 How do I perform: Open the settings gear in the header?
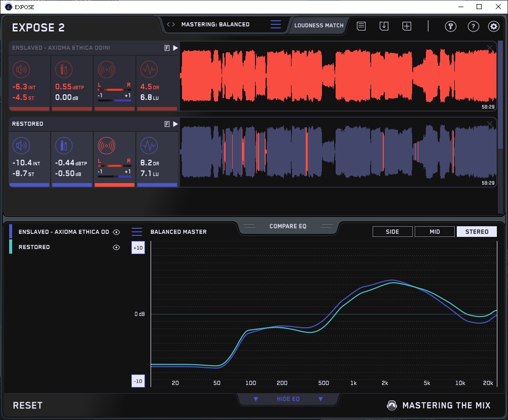pyautogui.click(x=493, y=26)
